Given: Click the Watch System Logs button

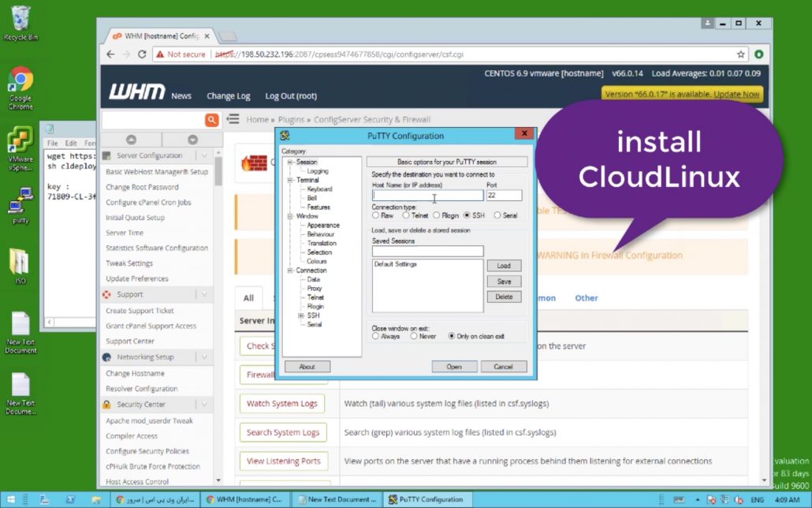Looking at the screenshot, I should coord(282,404).
